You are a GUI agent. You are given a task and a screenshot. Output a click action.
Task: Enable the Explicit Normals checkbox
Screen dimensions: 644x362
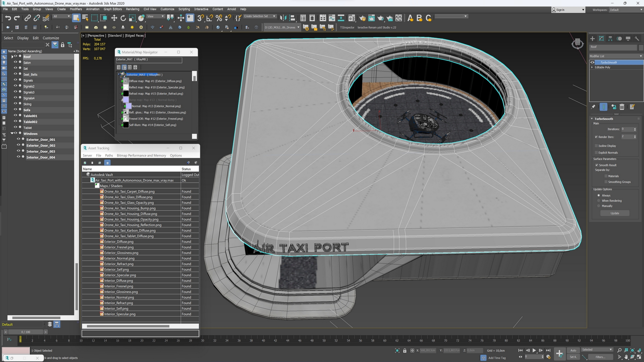tap(596, 153)
